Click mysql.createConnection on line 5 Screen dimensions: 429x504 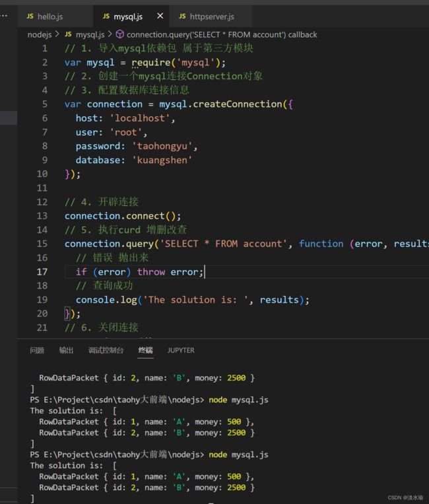(221, 104)
